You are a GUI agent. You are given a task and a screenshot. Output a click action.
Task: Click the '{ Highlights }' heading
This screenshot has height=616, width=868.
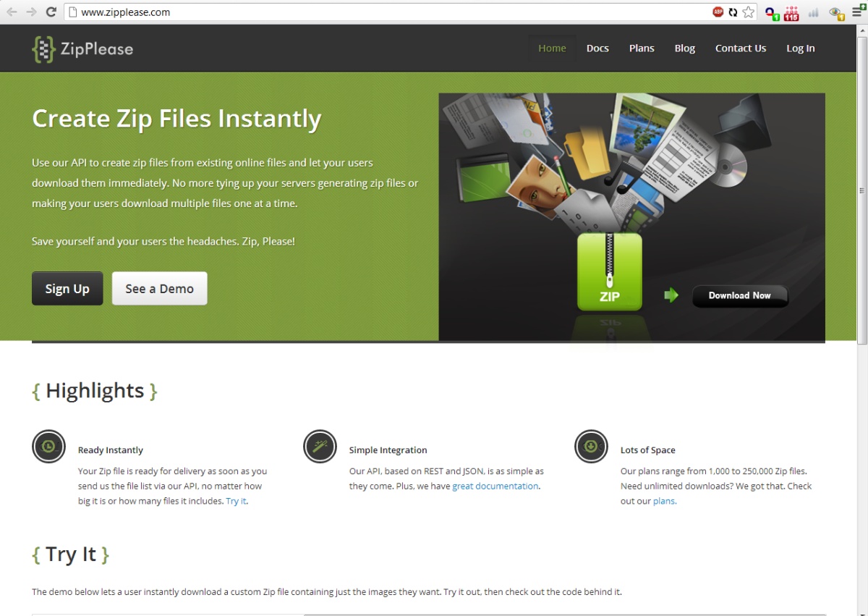tap(95, 390)
